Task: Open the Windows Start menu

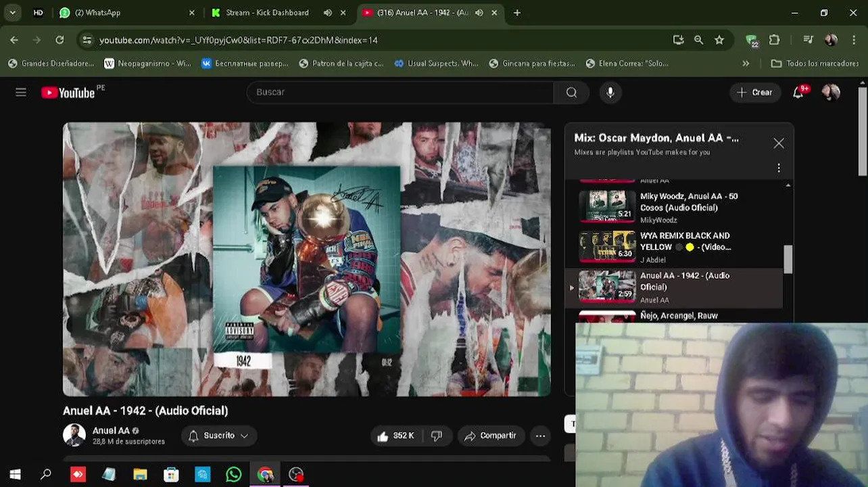Action: (x=15, y=475)
